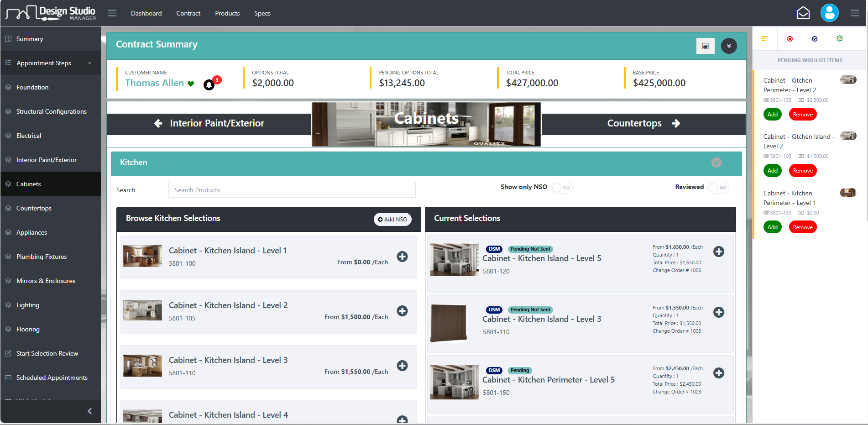Add Cabinet Kitchen Island Level 1 plus icon
This screenshot has height=425, width=868.
pos(402,257)
